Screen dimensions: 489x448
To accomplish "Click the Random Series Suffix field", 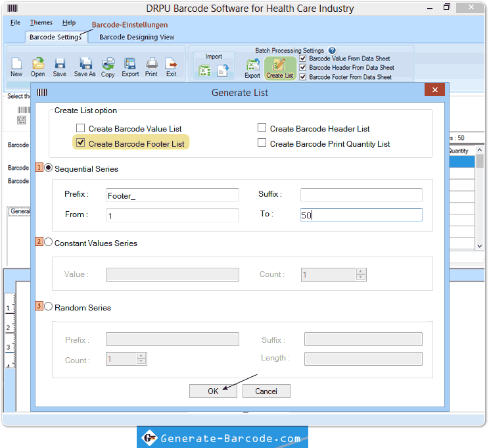I will (x=363, y=339).
